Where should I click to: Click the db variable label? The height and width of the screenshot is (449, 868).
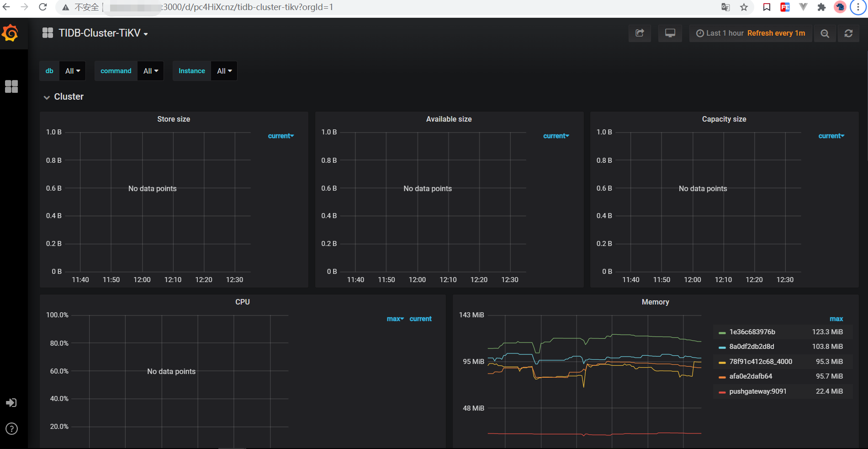49,71
